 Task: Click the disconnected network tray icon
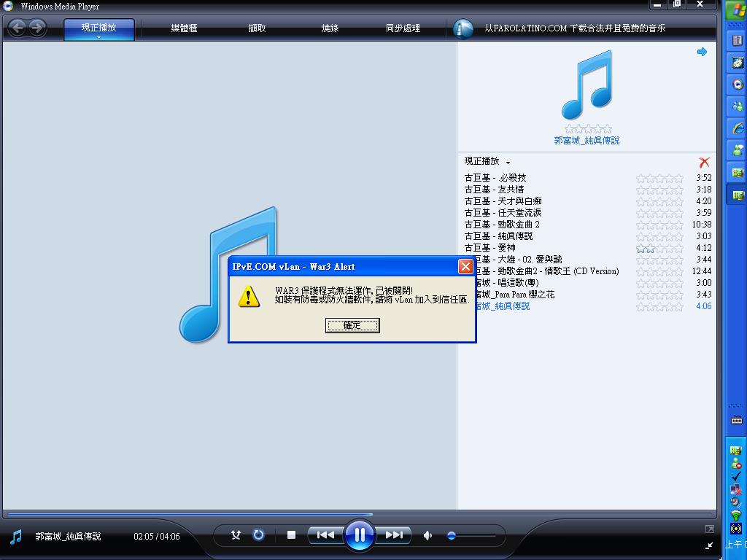[736, 489]
